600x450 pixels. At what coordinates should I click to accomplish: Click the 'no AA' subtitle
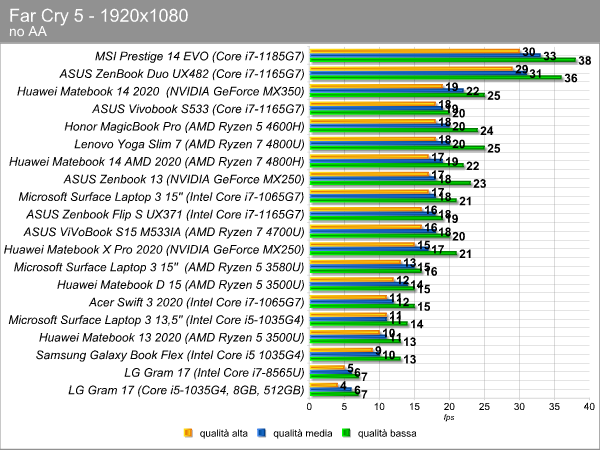click(x=28, y=32)
